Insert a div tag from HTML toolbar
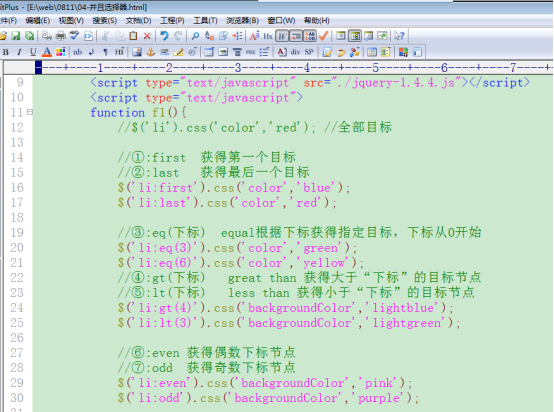The width and height of the screenshot is (554, 412). 295,52
